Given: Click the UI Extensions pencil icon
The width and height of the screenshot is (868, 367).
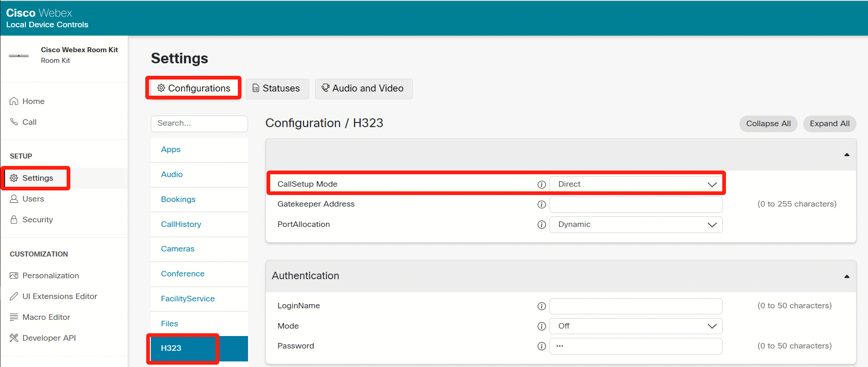Looking at the screenshot, I should click(14, 296).
